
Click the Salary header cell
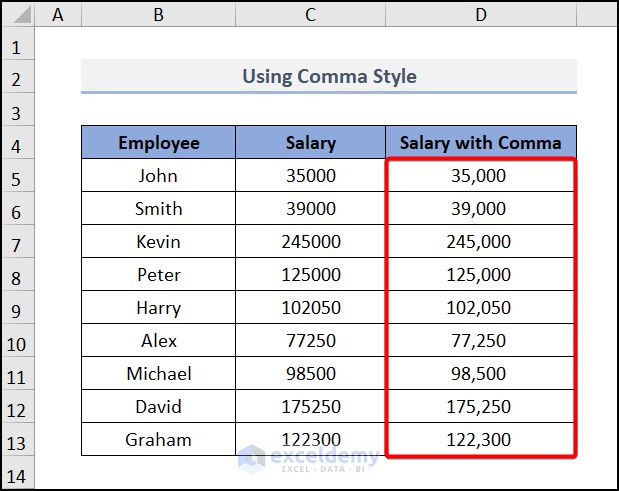(x=311, y=143)
